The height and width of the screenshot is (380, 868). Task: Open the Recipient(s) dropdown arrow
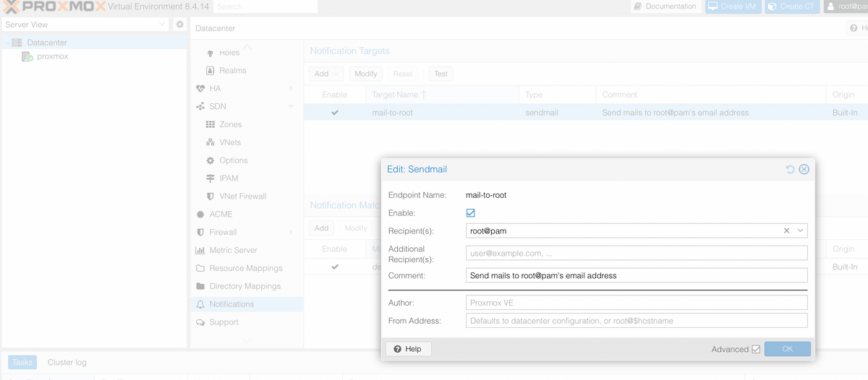click(800, 230)
